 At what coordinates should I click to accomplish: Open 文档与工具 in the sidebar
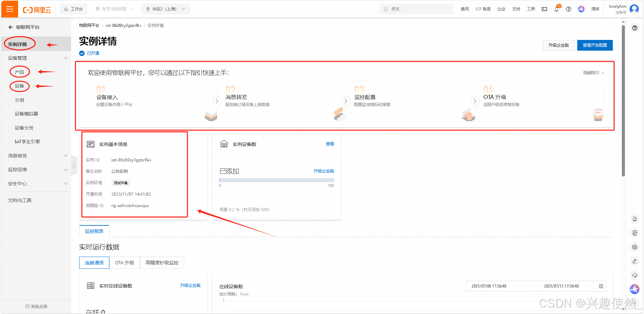(20, 200)
